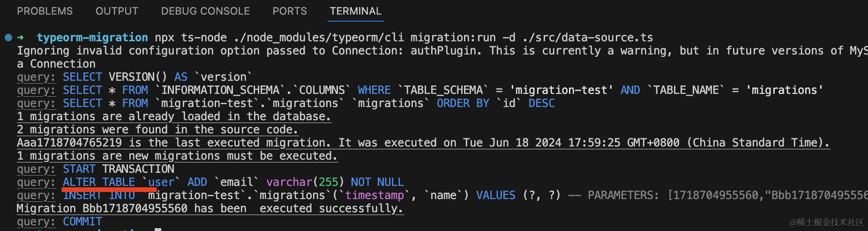Open the DEBUG CONSOLE tab
868x231 pixels.
pos(205,11)
